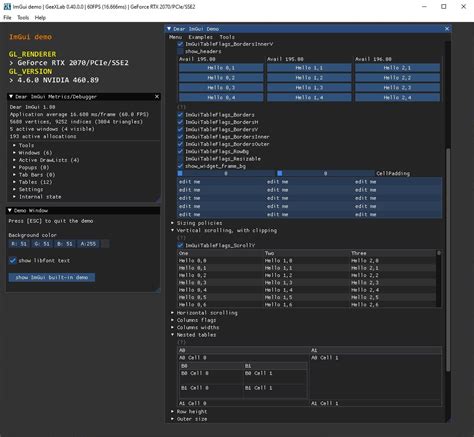Click the first edit me input cell
Screen dimensions: 474x437
[221, 182]
